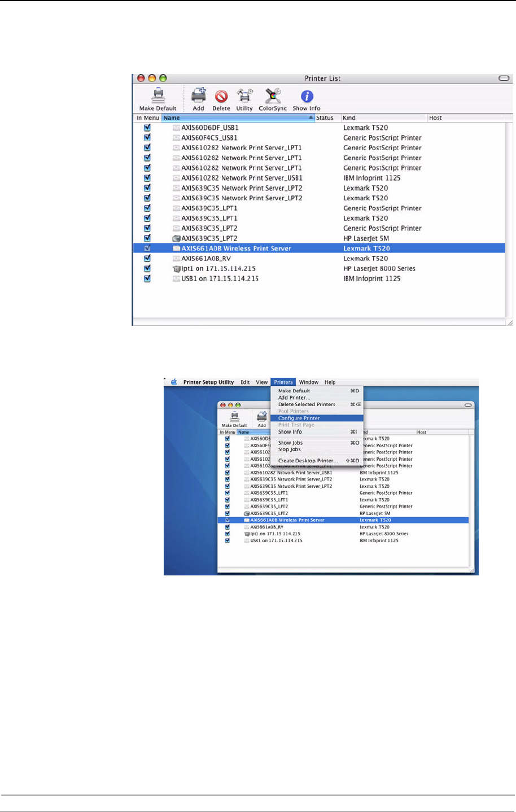Image resolution: width=516 pixels, height=812 pixels.
Task: Click HP LaserJet 8000 Series kind in Printer List
Action: click(x=379, y=269)
